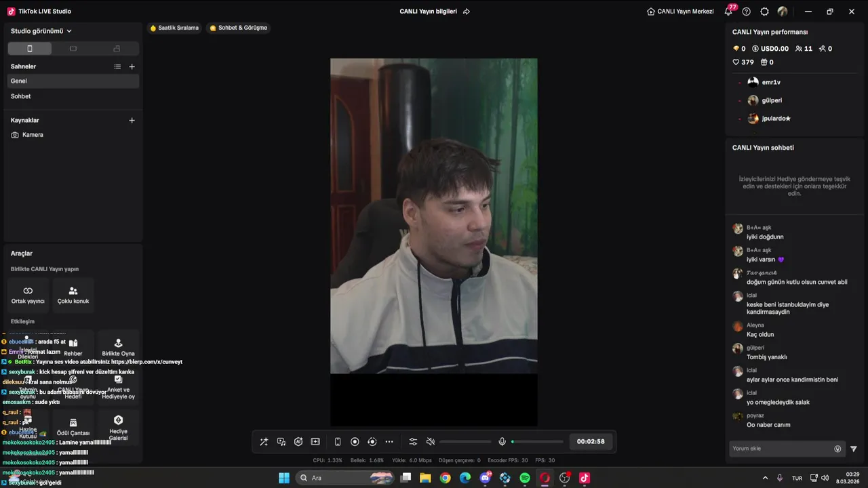Screen dimensions: 868x488
Task: Open the scenes list view icon
Action: [x=117, y=66]
